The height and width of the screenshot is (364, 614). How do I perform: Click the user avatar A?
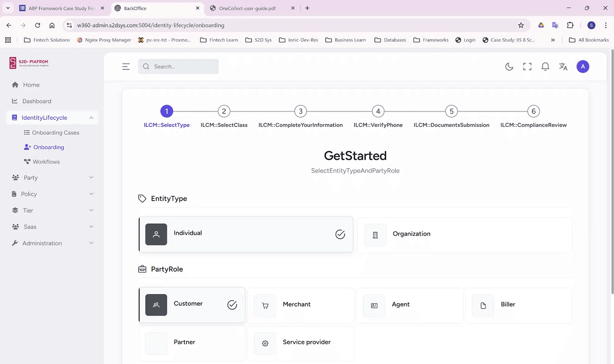[x=583, y=67]
